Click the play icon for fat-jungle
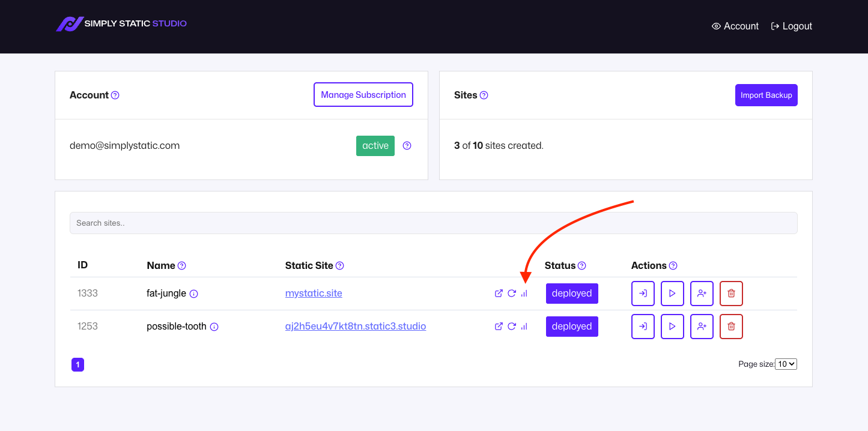Screen dimensions: 868x431 [673, 294]
